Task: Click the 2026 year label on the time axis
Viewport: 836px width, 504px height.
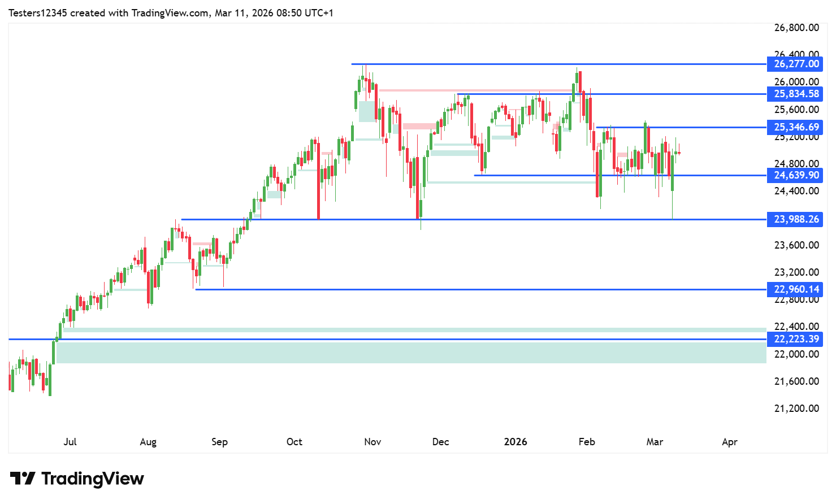Action: tap(516, 442)
